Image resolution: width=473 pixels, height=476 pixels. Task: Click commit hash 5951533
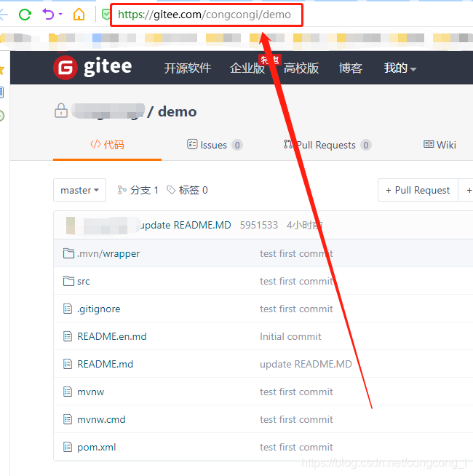[259, 225]
